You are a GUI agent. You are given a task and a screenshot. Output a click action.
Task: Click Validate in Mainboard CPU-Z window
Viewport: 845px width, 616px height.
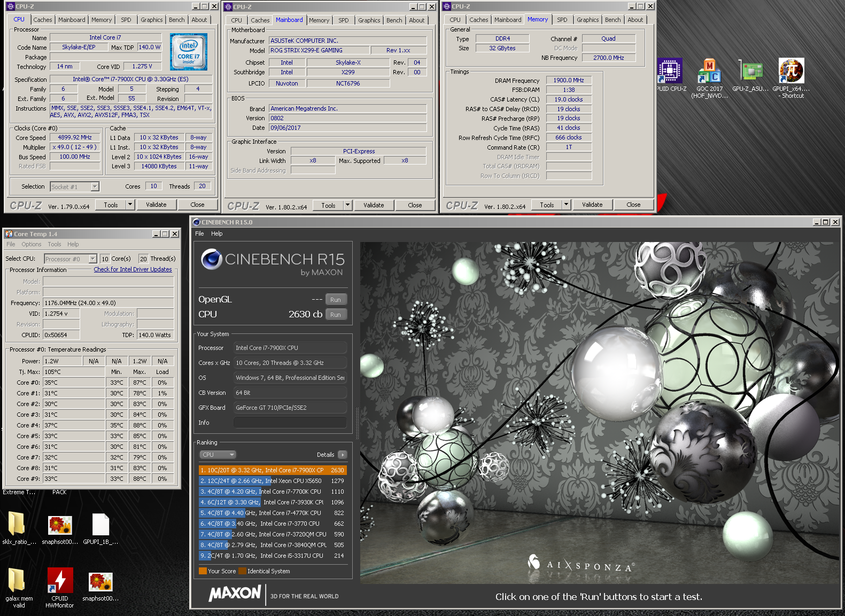coord(374,205)
